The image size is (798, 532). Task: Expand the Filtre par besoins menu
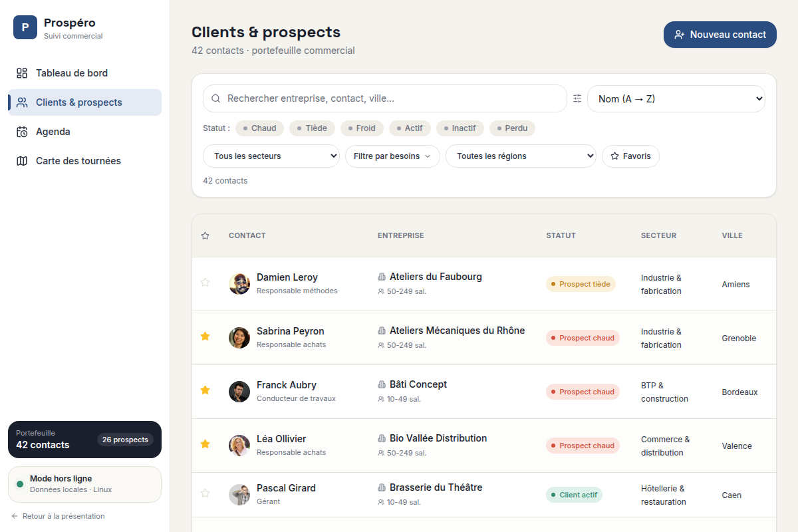(x=392, y=156)
